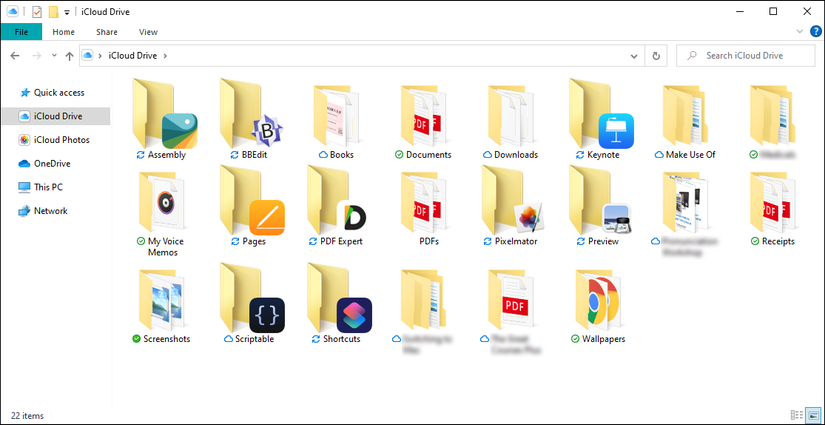Click the New folder quick access icon
Screen dimensions: 825x425
pyautogui.click(x=53, y=12)
